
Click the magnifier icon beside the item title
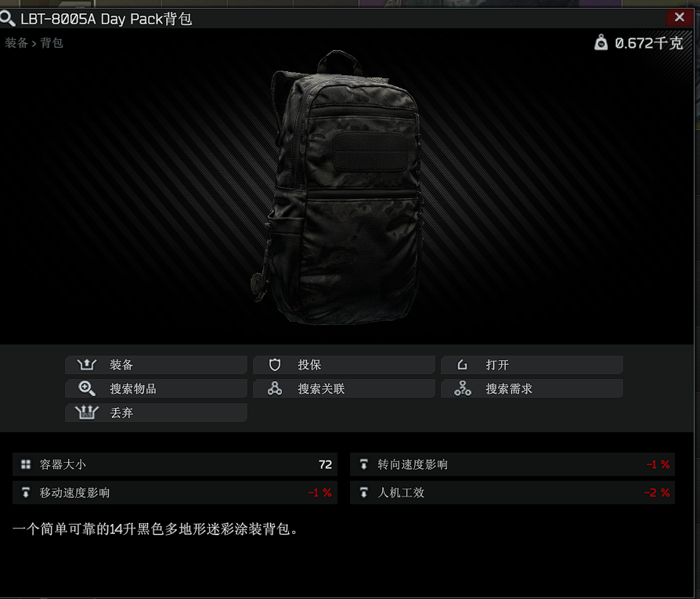[8, 18]
